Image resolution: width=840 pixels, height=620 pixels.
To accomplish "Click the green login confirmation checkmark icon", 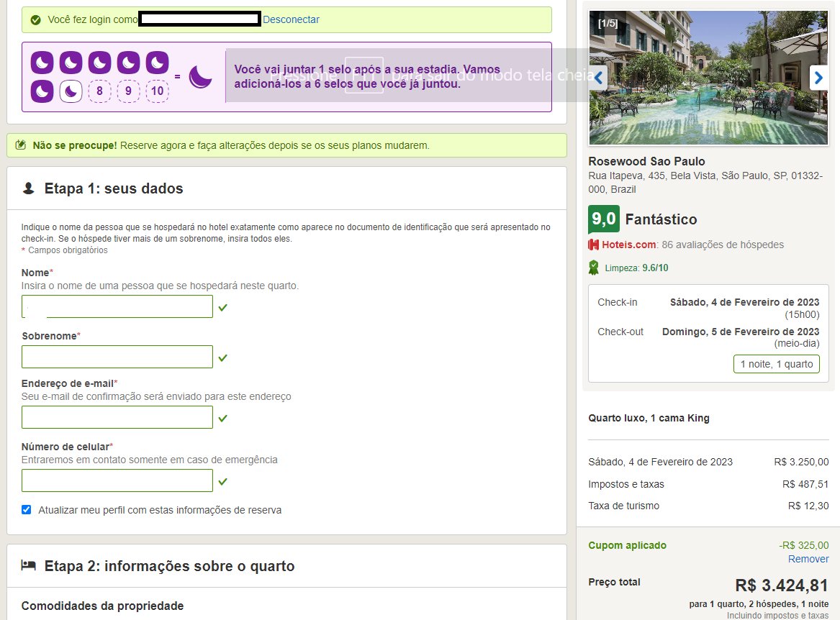I will coord(36,20).
